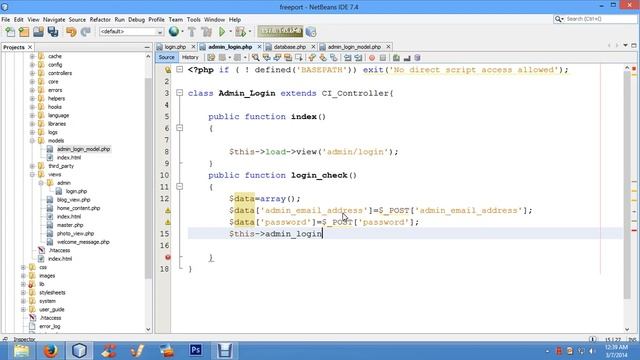Click the memory usage meter
Image resolution: width=640 pixels, height=360 pixels.
[x=280, y=31]
